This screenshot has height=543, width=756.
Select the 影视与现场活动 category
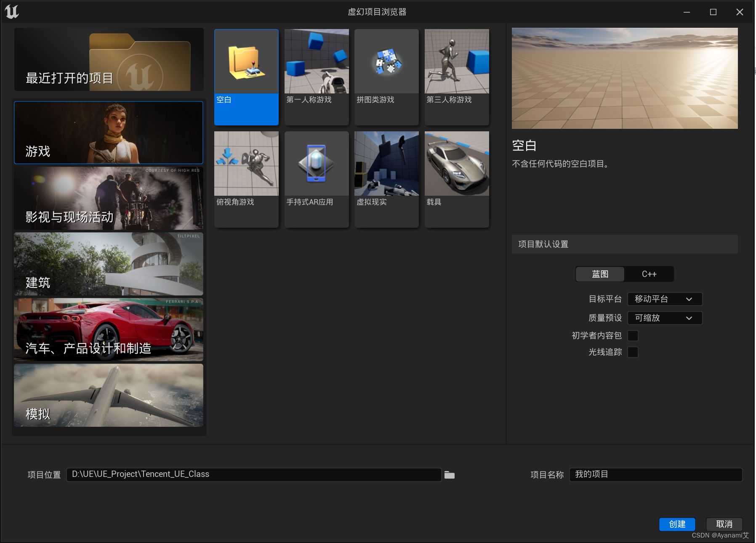point(108,198)
